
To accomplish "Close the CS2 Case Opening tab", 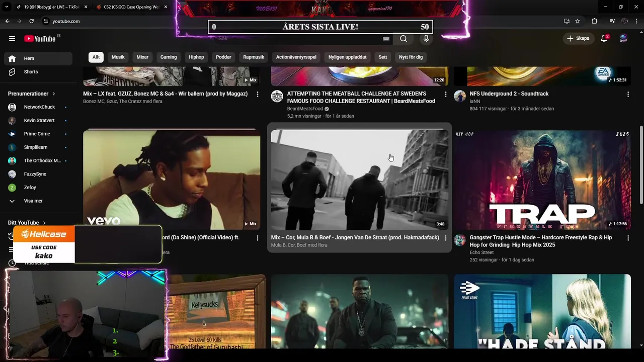I will click(x=166, y=7).
